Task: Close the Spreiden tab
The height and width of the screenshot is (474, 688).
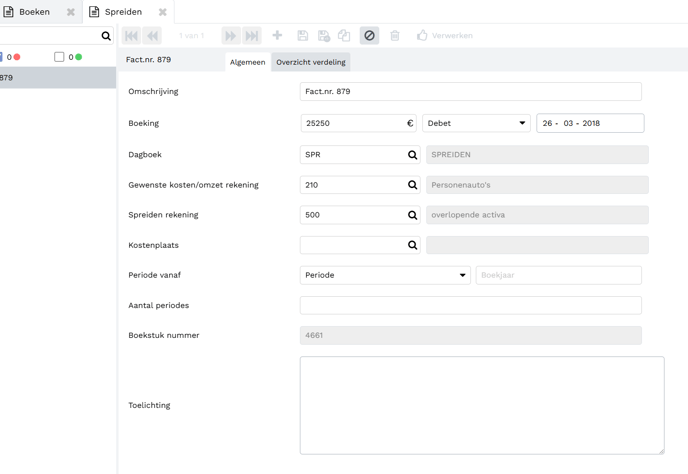Action: (x=162, y=12)
